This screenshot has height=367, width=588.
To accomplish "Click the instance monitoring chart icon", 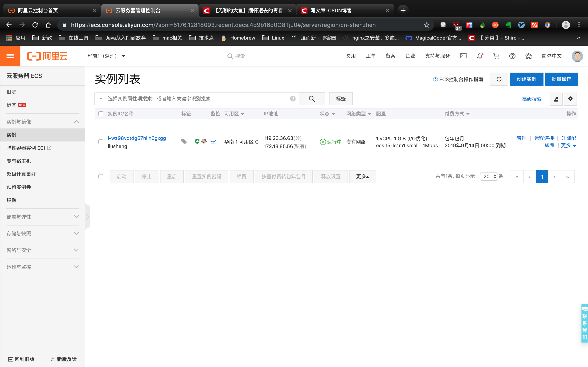I will tap(213, 141).
